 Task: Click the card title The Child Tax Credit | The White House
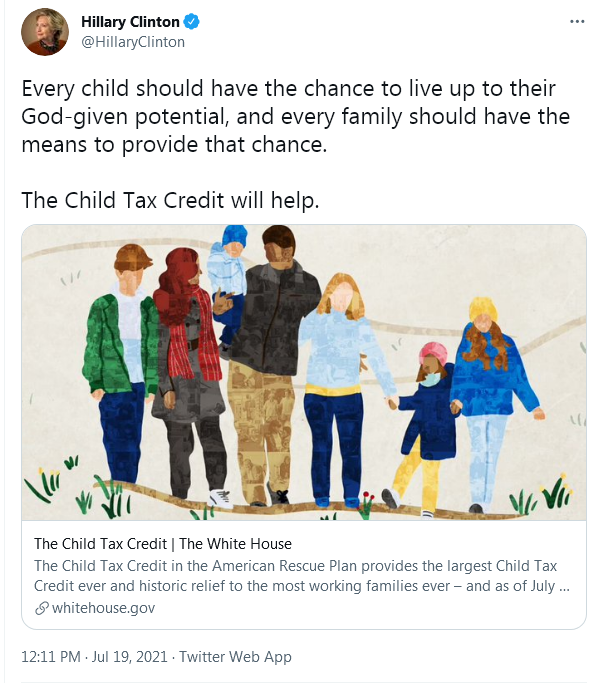click(163, 544)
